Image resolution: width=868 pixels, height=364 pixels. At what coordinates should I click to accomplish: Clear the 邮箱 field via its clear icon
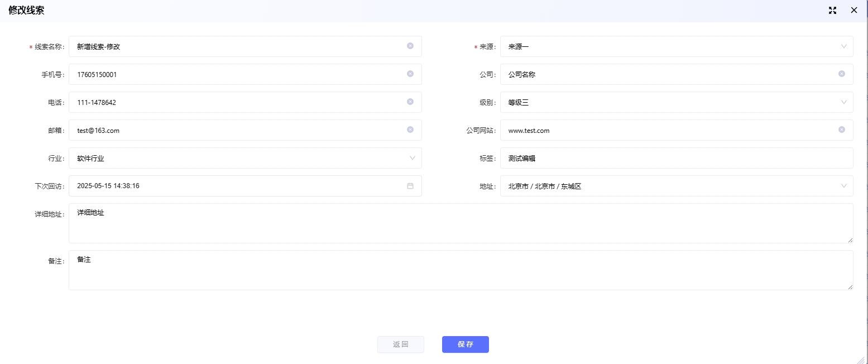pyautogui.click(x=410, y=130)
